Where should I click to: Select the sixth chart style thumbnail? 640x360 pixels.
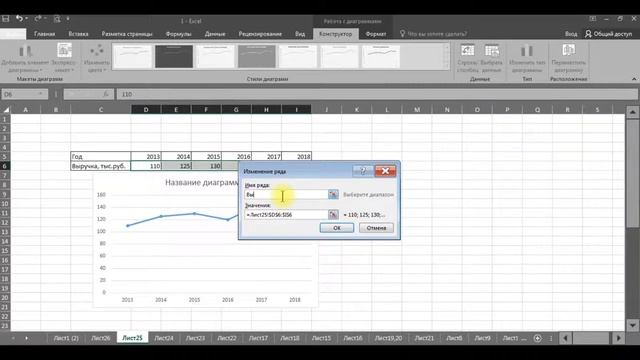click(339, 56)
